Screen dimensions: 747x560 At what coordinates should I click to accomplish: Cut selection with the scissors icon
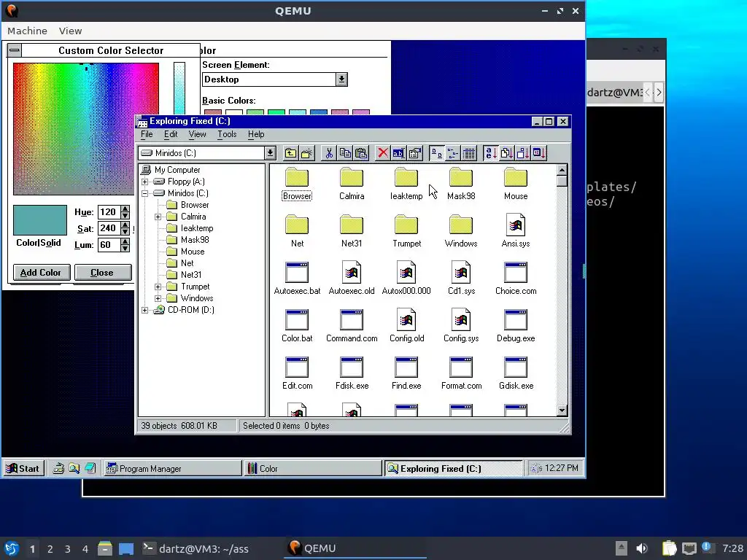coord(329,153)
